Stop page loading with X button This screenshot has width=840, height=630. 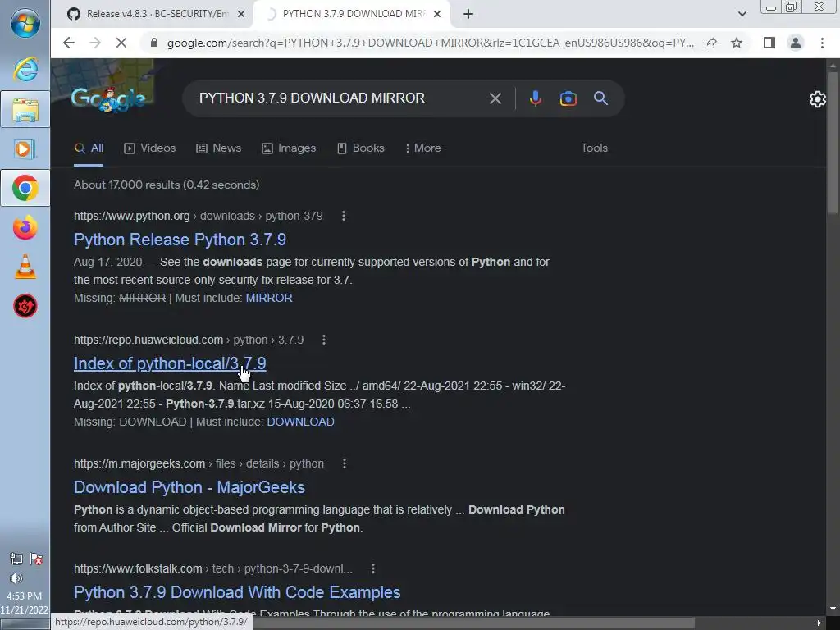(121, 43)
